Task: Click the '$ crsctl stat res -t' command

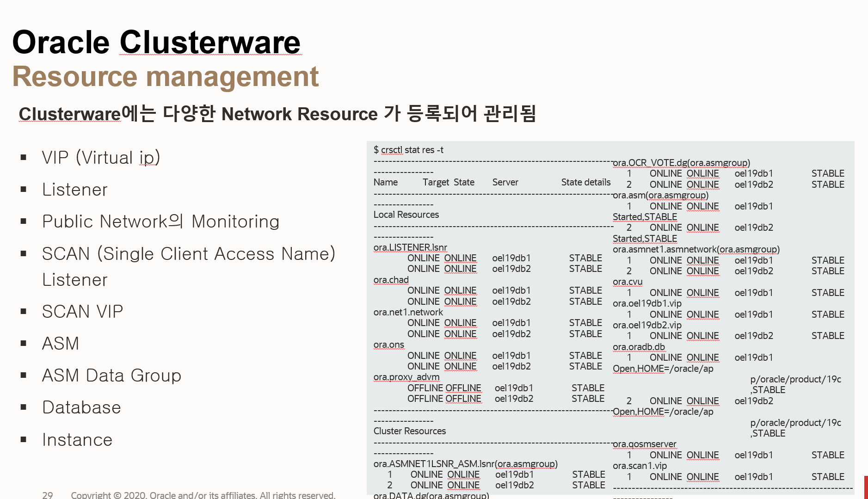Action: (408, 150)
